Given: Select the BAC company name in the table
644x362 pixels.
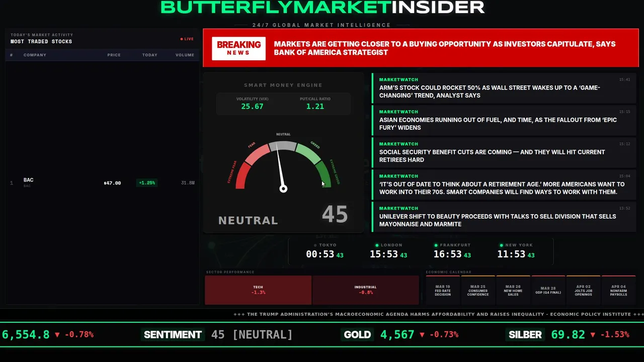Looking at the screenshot, I should click(28, 180).
